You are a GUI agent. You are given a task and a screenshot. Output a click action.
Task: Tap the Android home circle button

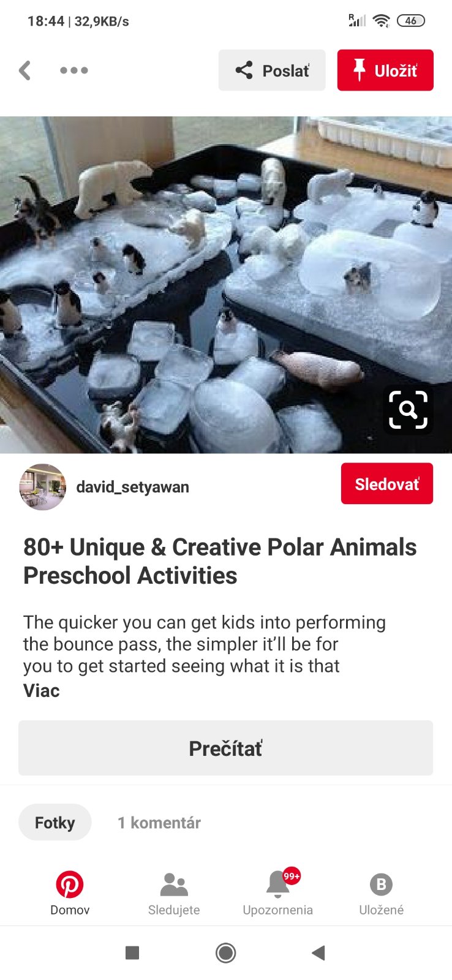226,952
